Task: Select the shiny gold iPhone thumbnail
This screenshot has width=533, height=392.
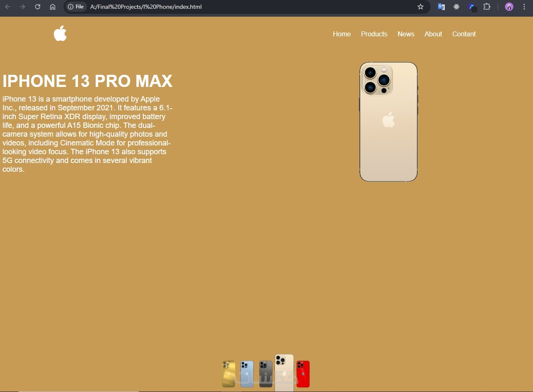Action: tap(229, 374)
